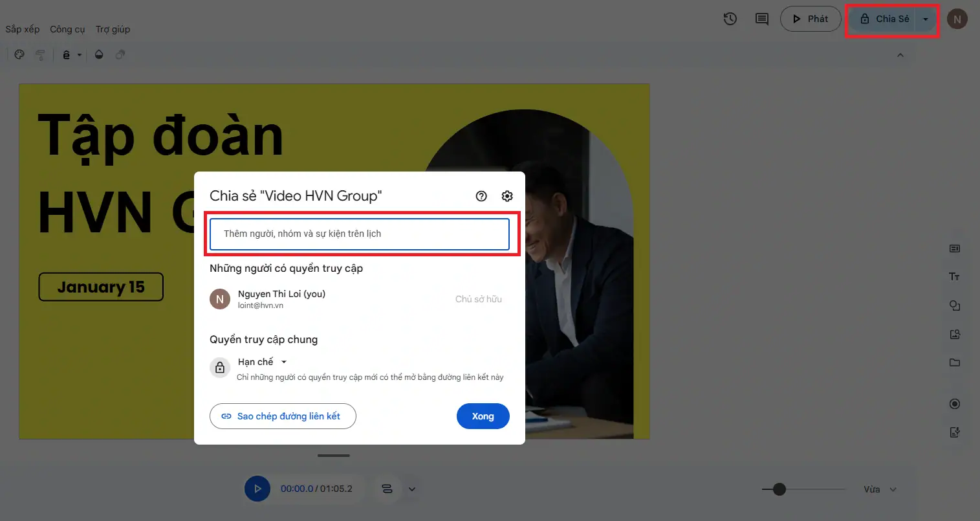Open version history clock icon
The height and width of the screenshot is (521, 980).
730,19
